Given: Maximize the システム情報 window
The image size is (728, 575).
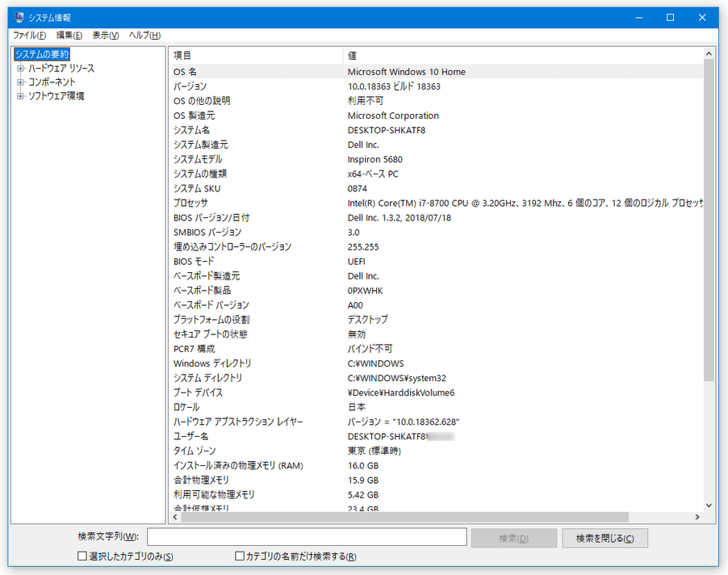Looking at the screenshot, I should 671,18.
